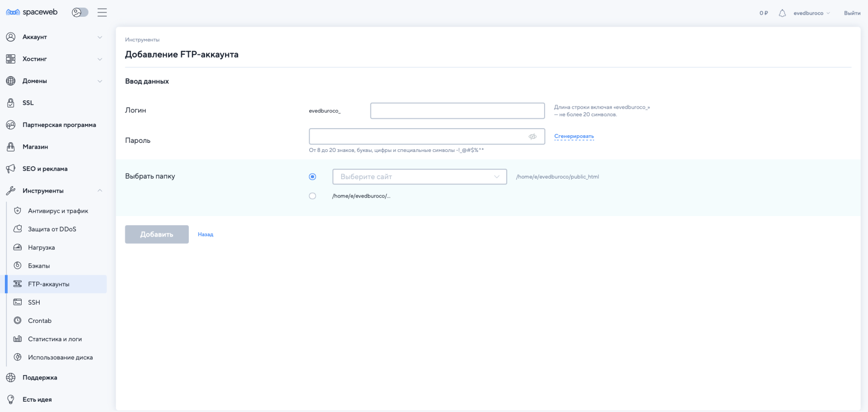Click the Аккаунт user icon
Image resolution: width=868 pixels, height=412 pixels.
(x=11, y=37)
